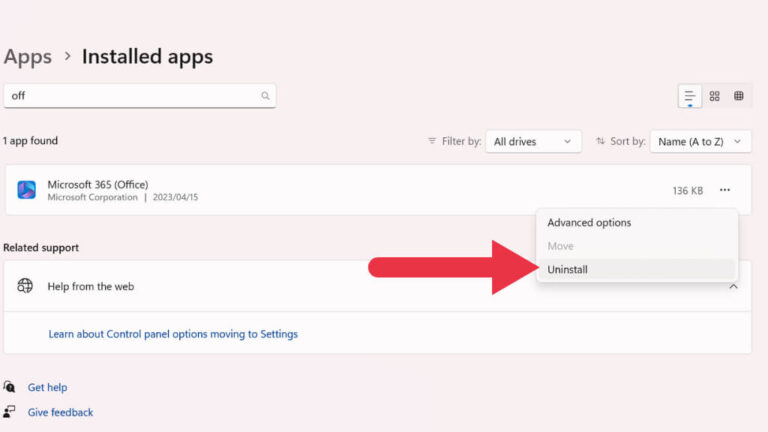768x432 pixels.
Task: Open the Filter by All drives dropdown
Action: 533,142
